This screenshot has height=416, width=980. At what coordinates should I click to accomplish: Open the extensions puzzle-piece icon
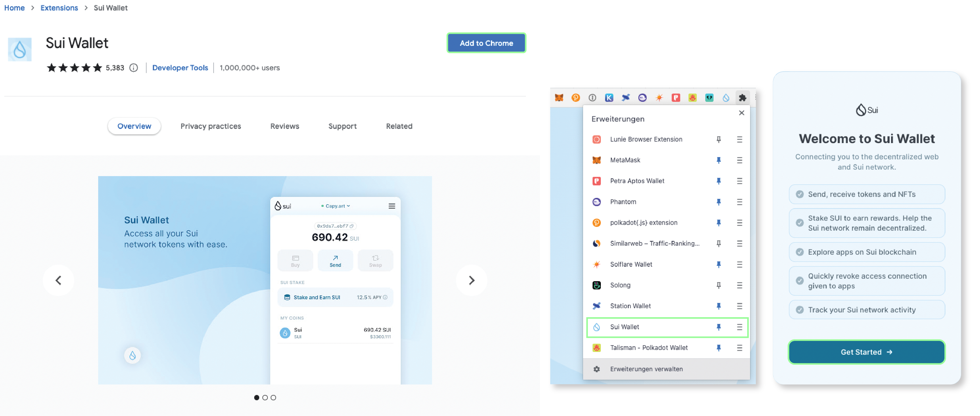point(742,98)
